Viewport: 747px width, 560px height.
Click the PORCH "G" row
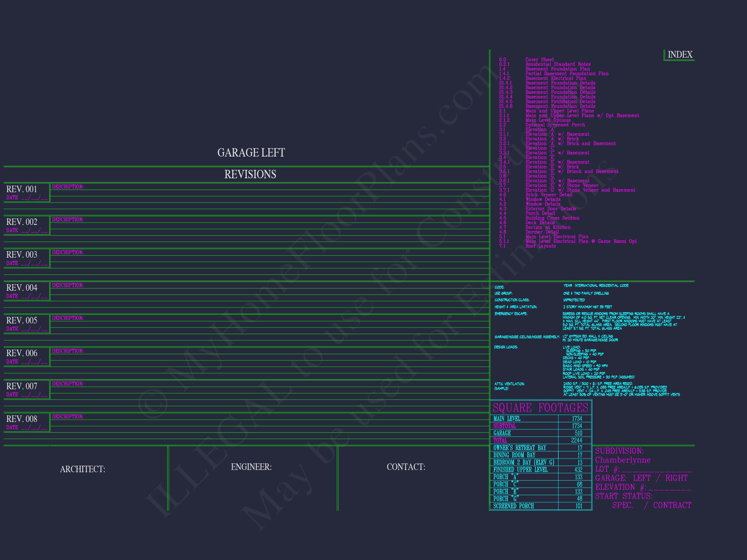click(541, 499)
